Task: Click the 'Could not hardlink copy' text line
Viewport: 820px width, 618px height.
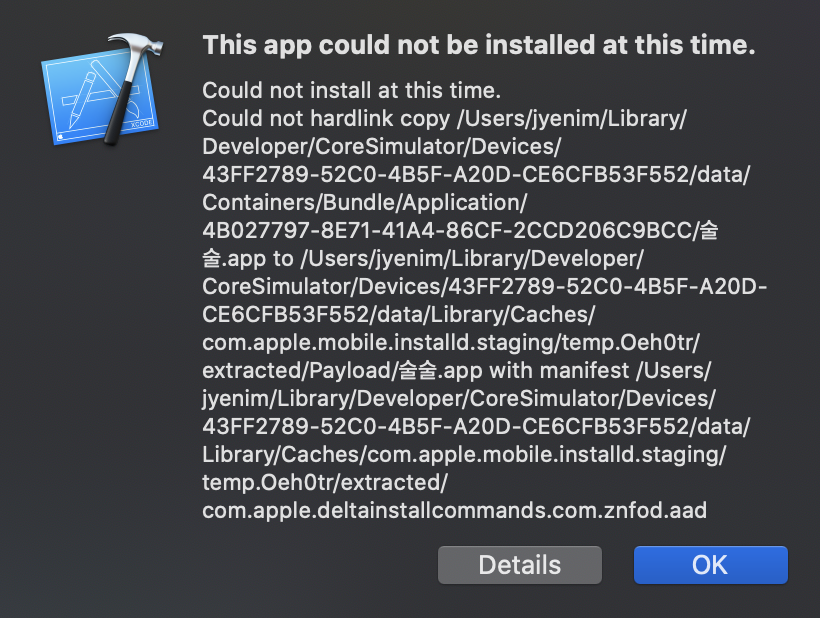Action: 445,119
